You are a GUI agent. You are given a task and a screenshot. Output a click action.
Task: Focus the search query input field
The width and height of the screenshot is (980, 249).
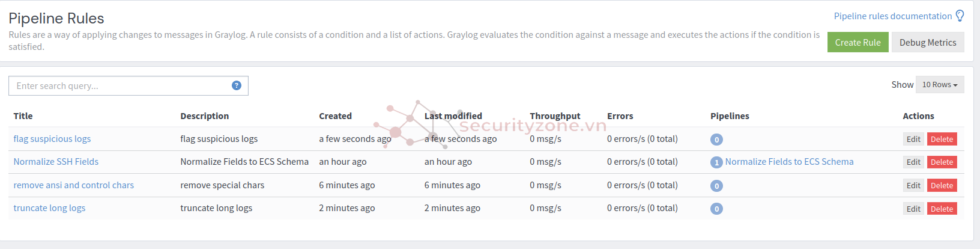coord(129,85)
